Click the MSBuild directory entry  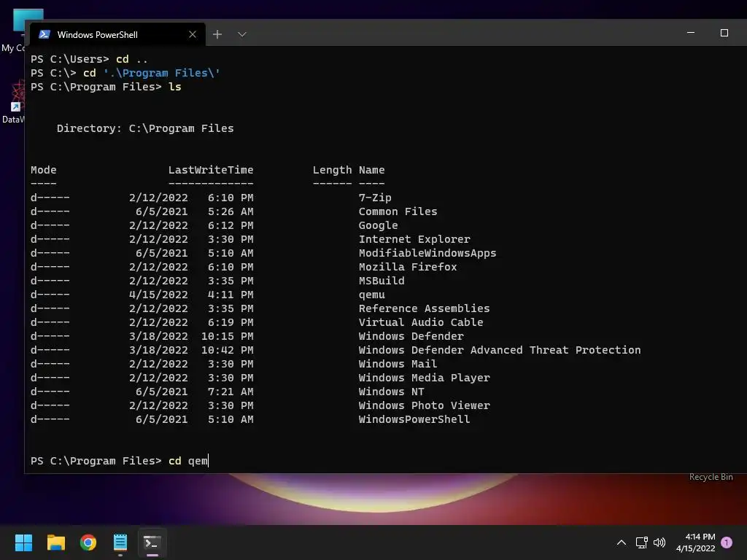pos(382,281)
